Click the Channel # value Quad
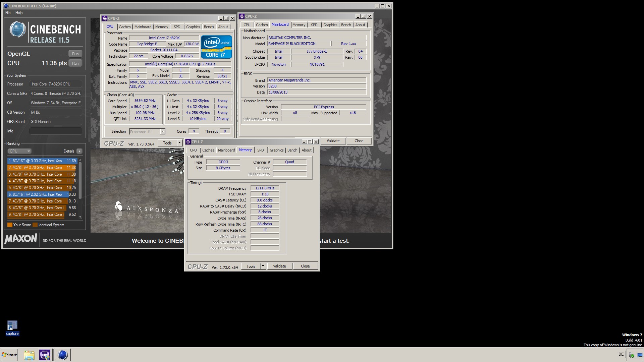 [290, 162]
